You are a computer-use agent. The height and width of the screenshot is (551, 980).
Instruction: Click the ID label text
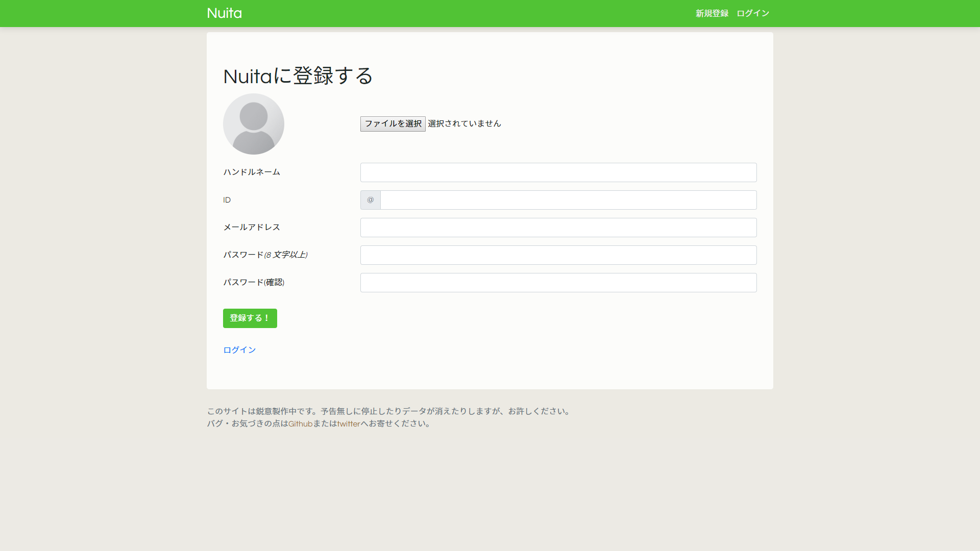[227, 200]
